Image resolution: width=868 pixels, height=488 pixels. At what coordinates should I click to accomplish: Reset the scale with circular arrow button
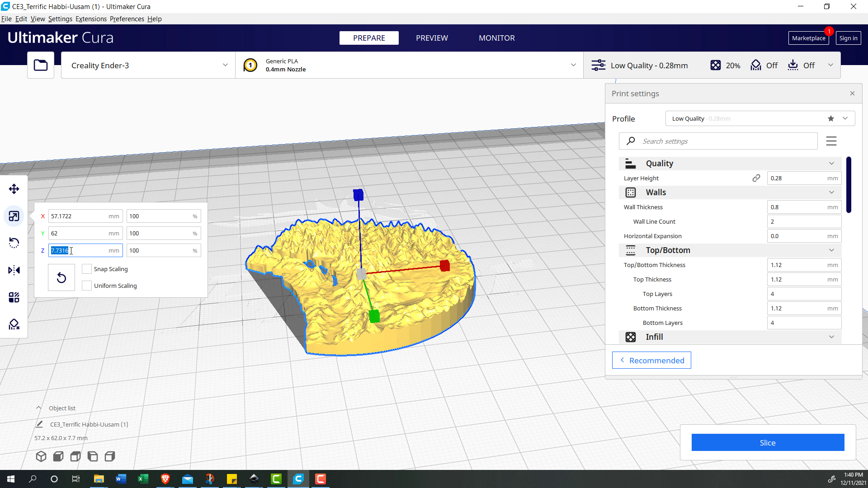[x=61, y=277]
